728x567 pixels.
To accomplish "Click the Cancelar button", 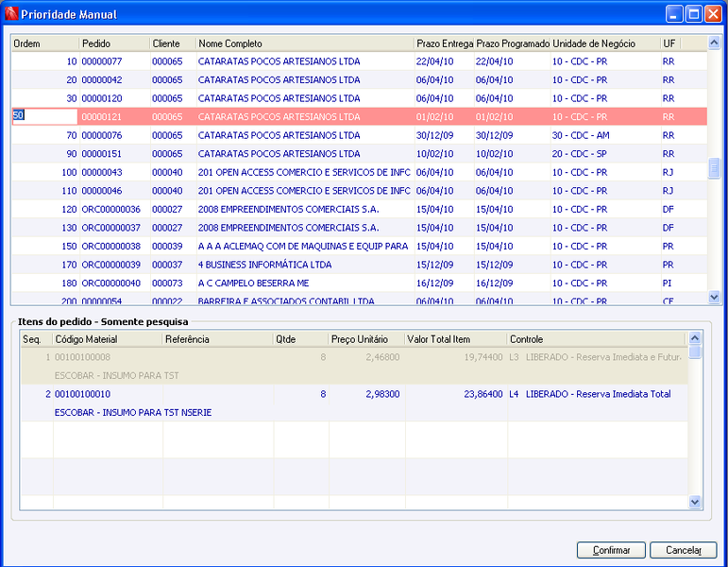I will [684, 550].
